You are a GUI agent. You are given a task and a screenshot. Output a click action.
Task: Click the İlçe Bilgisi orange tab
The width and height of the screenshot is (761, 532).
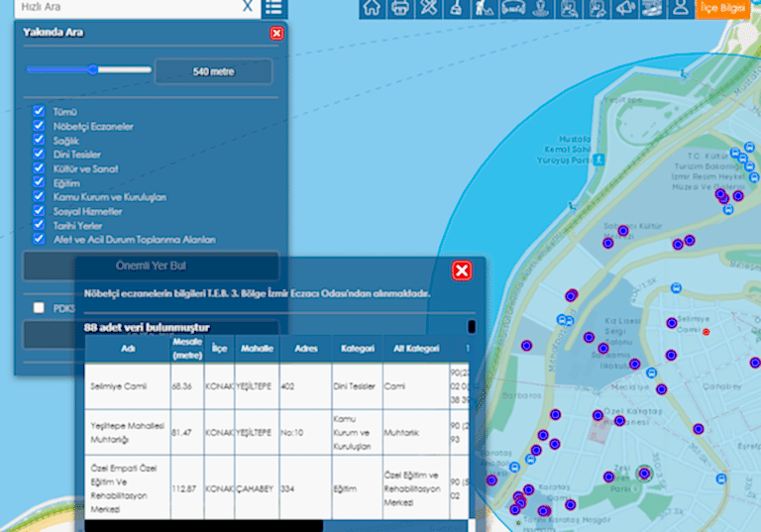click(x=722, y=8)
